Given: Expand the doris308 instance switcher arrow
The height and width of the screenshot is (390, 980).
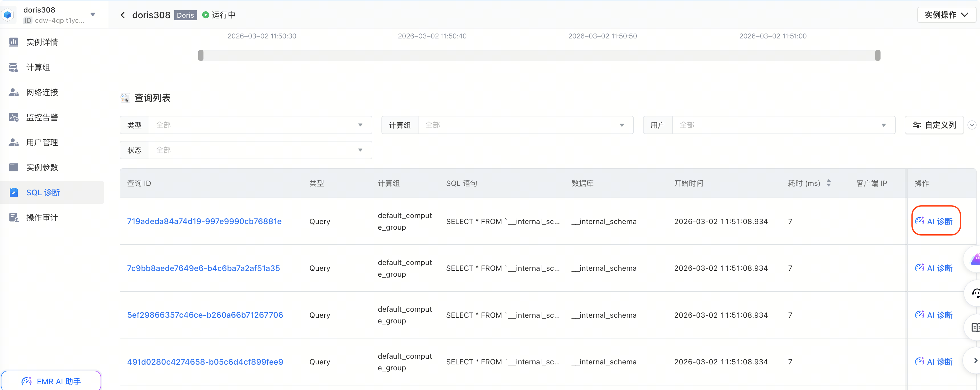Looking at the screenshot, I should pyautogui.click(x=93, y=15).
